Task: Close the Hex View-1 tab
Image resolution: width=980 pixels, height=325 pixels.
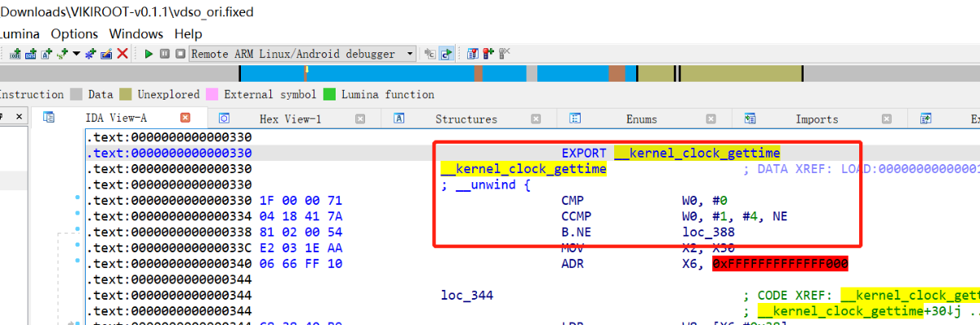Action: (360, 119)
